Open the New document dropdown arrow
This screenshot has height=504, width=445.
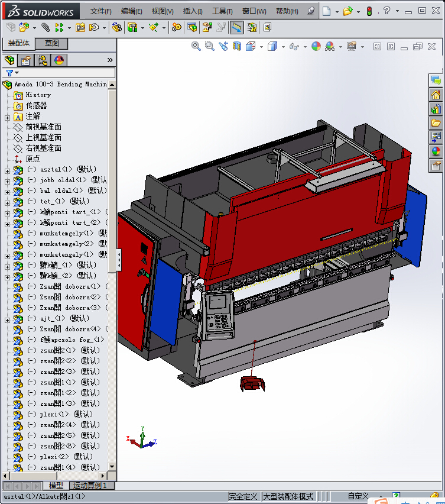337,12
